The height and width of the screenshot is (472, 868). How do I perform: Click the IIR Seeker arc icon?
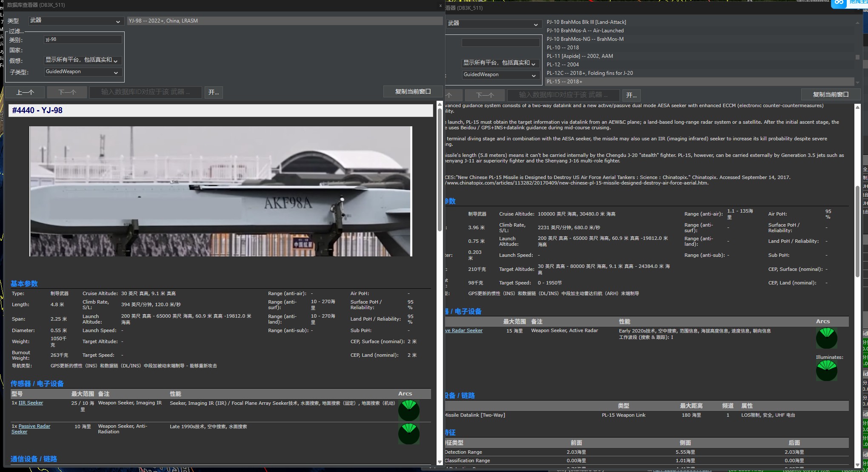(408, 410)
